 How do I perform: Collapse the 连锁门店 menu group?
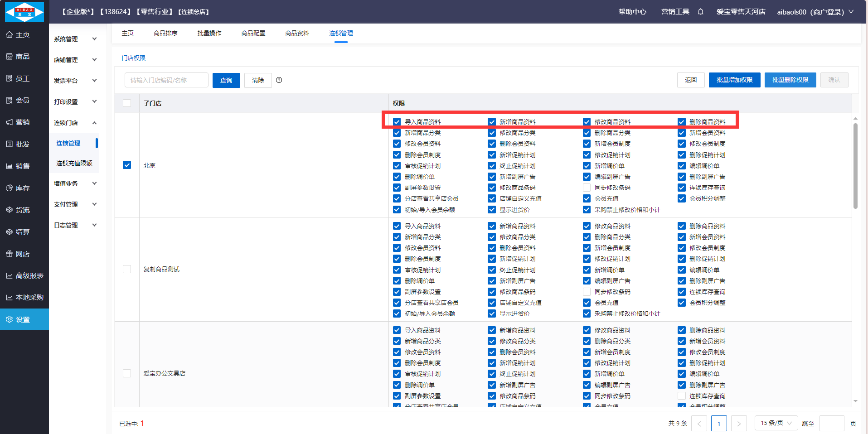[75, 123]
